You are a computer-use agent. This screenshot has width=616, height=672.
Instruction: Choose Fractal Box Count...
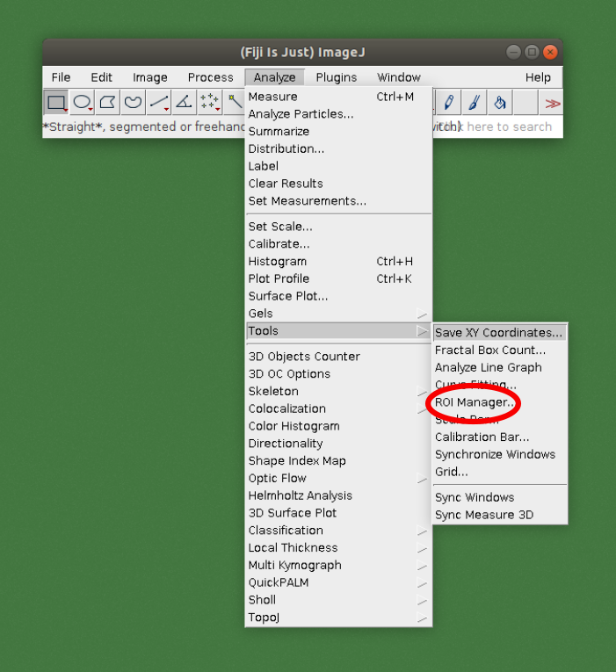500,350
